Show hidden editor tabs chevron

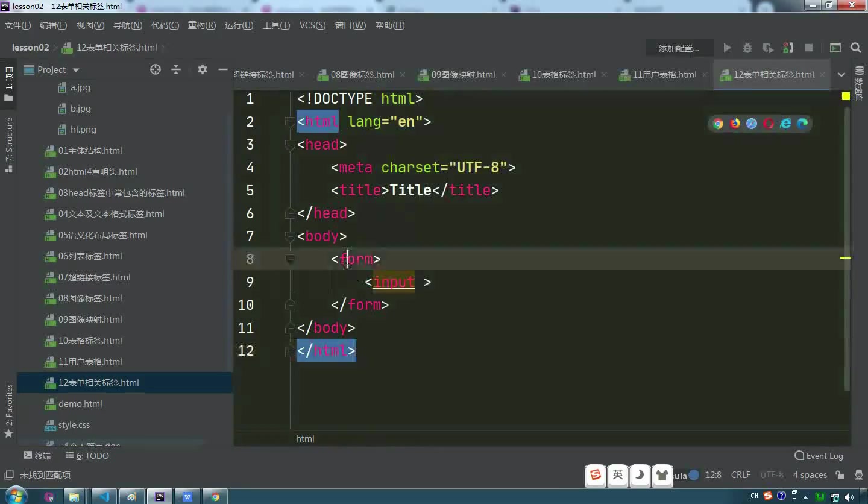click(x=841, y=75)
